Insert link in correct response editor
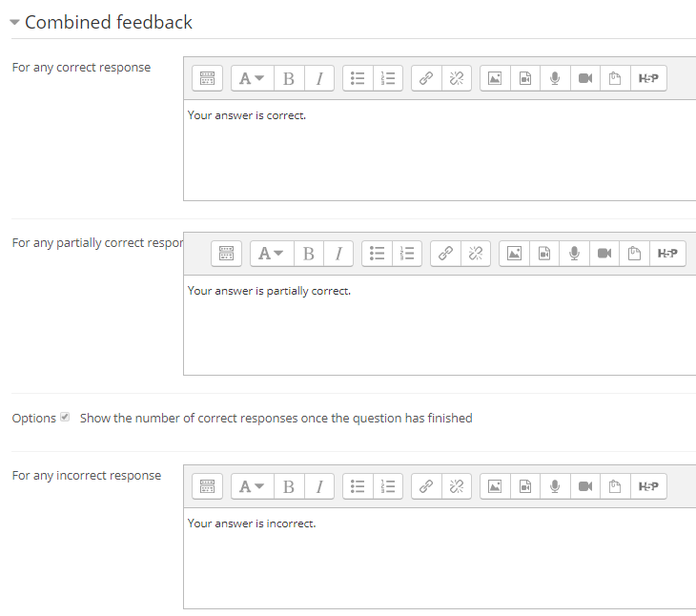 [426, 78]
